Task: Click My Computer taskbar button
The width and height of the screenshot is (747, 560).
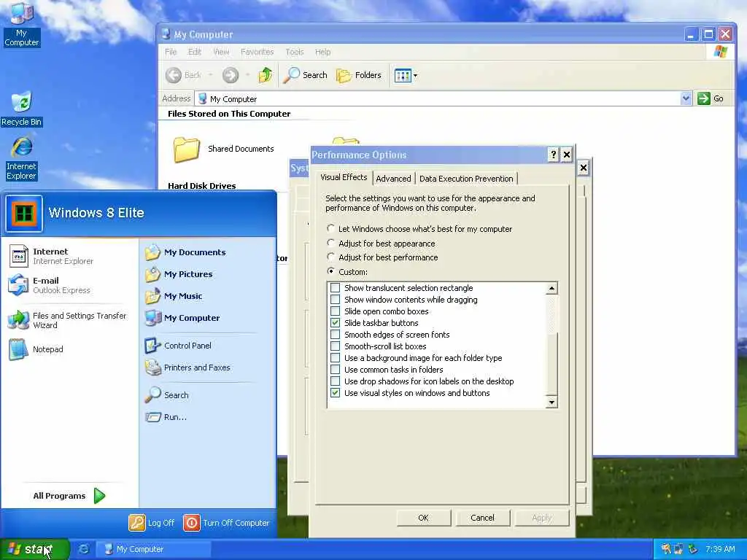Action: tap(153, 549)
